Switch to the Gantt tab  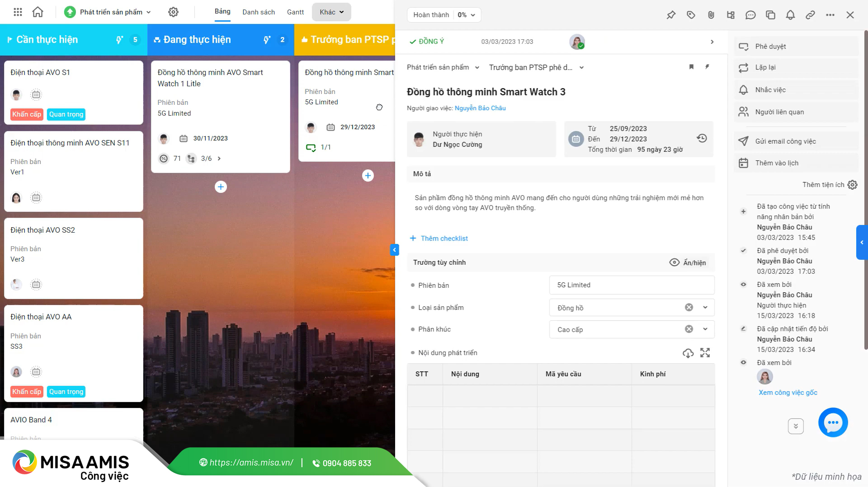295,12
